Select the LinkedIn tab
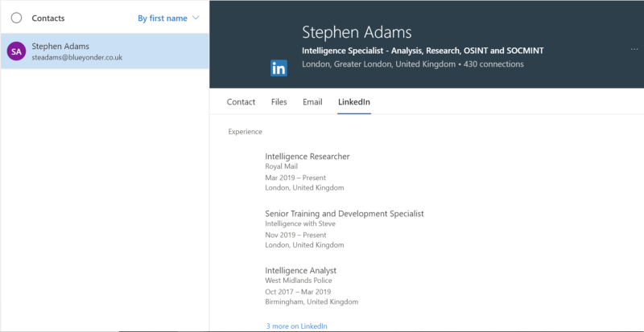 pyautogui.click(x=354, y=102)
